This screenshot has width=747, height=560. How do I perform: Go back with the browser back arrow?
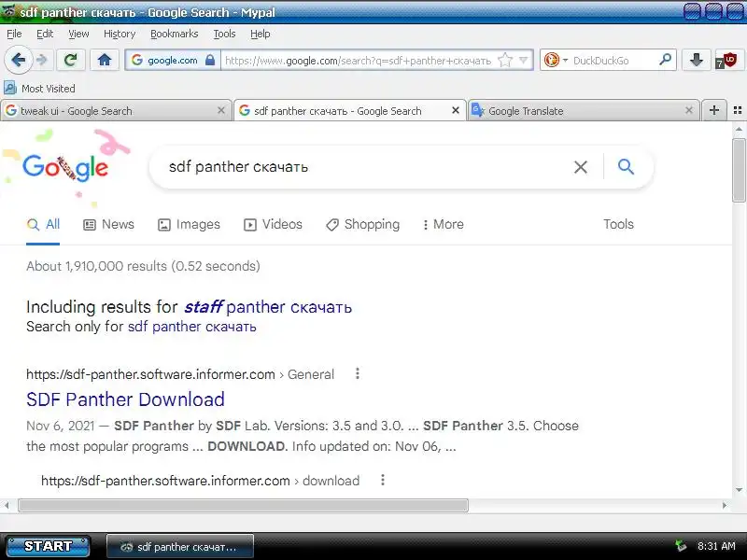[x=19, y=60]
